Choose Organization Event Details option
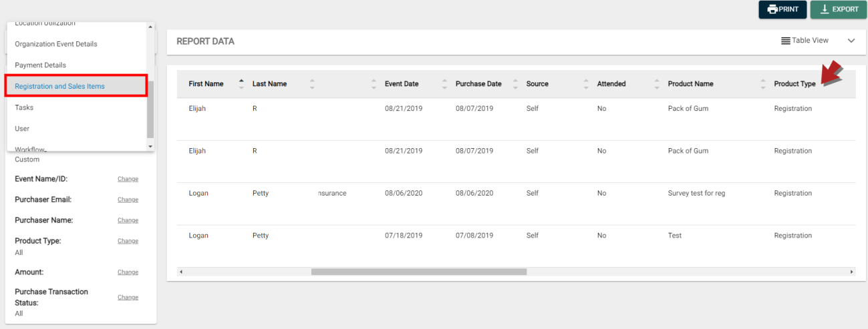Image resolution: width=868 pixels, height=329 pixels. coord(76,44)
